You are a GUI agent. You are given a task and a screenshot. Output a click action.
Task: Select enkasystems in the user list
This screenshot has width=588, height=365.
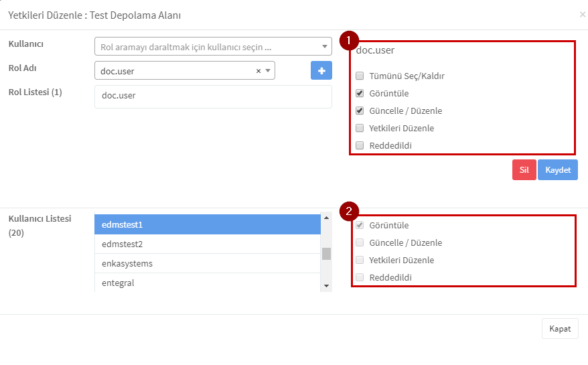(x=208, y=263)
